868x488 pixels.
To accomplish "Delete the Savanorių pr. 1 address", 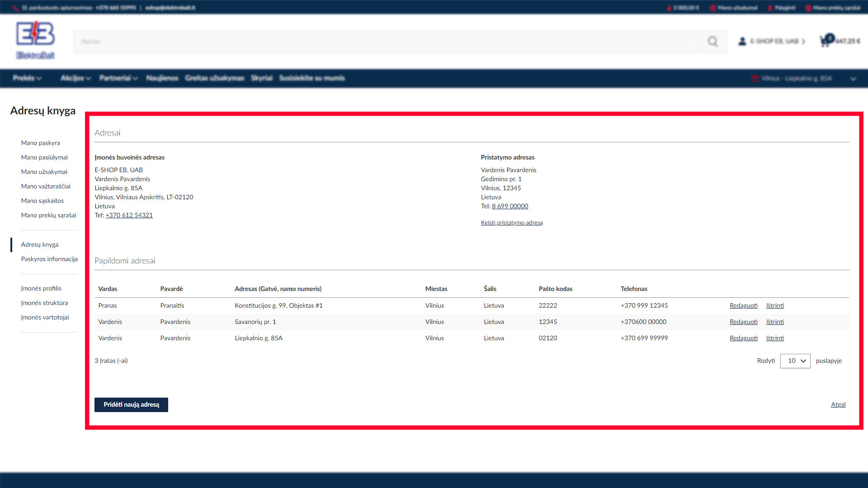I will (x=775, y=322).
